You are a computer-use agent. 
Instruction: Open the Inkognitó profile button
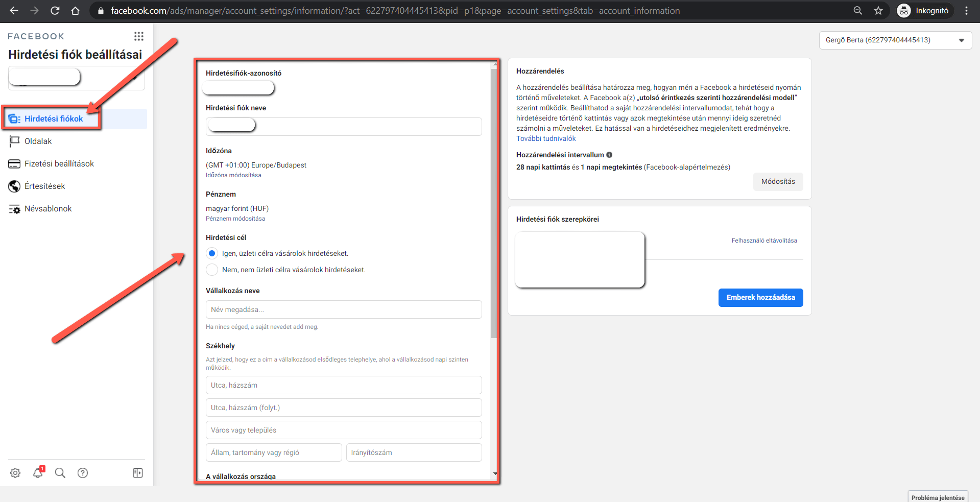(925, 11)
